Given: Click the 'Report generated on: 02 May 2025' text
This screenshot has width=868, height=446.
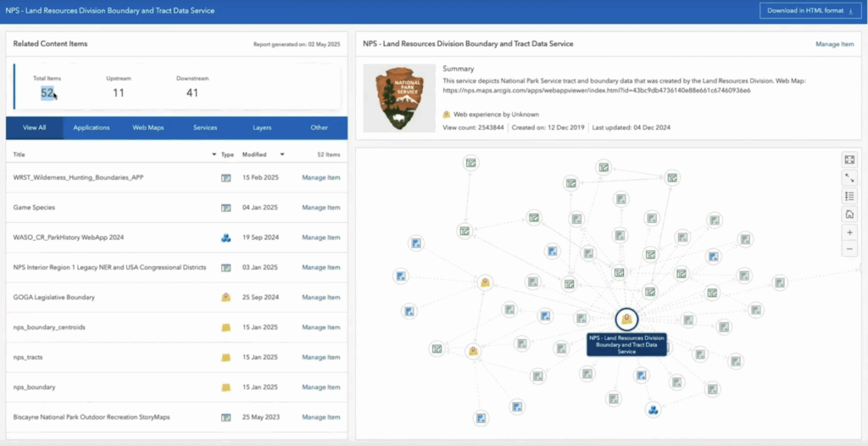Looking at the screenshot, I should [297, 44].
